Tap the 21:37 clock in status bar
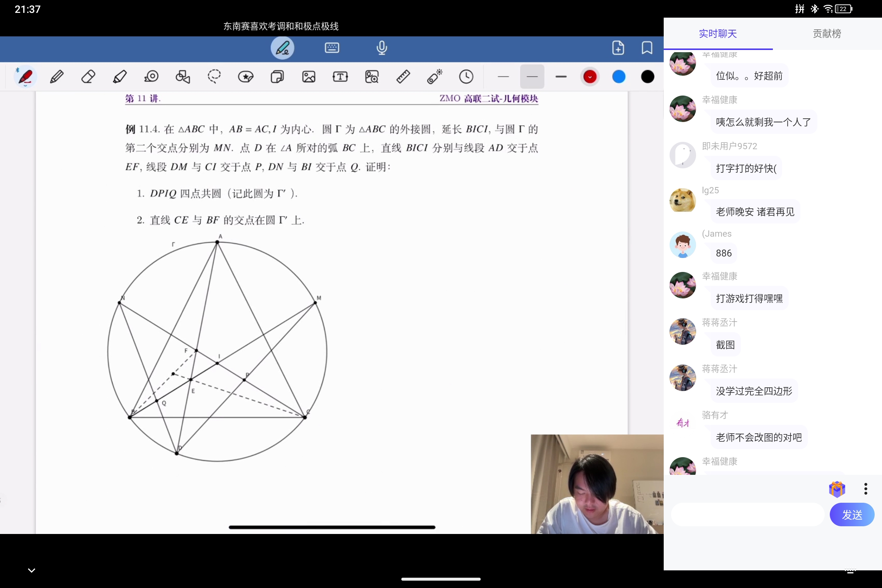 [x=27, y=10]
